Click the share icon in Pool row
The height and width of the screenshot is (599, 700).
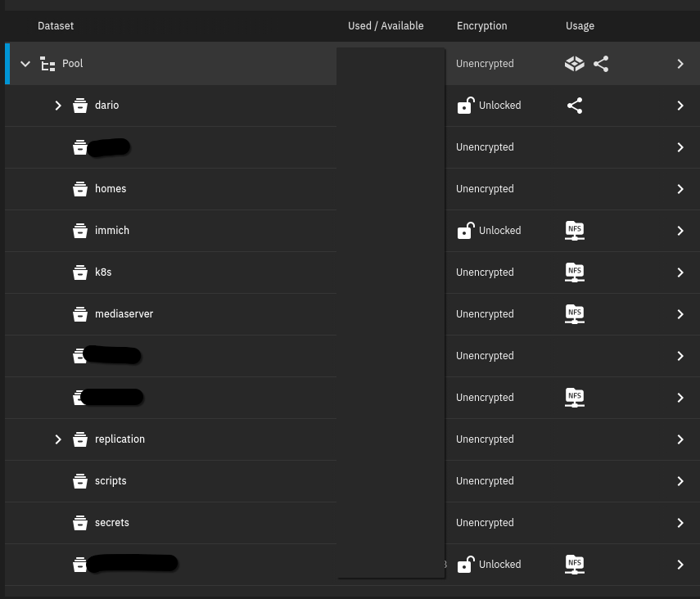[601, 64]
